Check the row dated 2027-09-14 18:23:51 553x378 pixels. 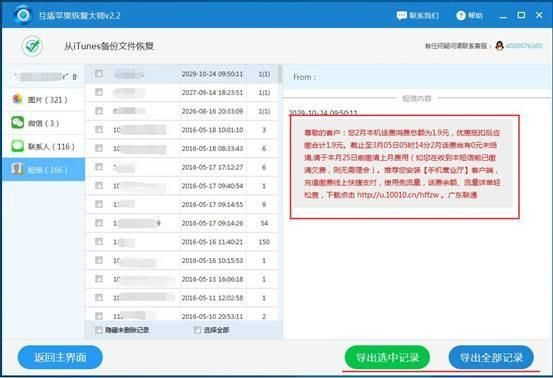coord(99,92)
